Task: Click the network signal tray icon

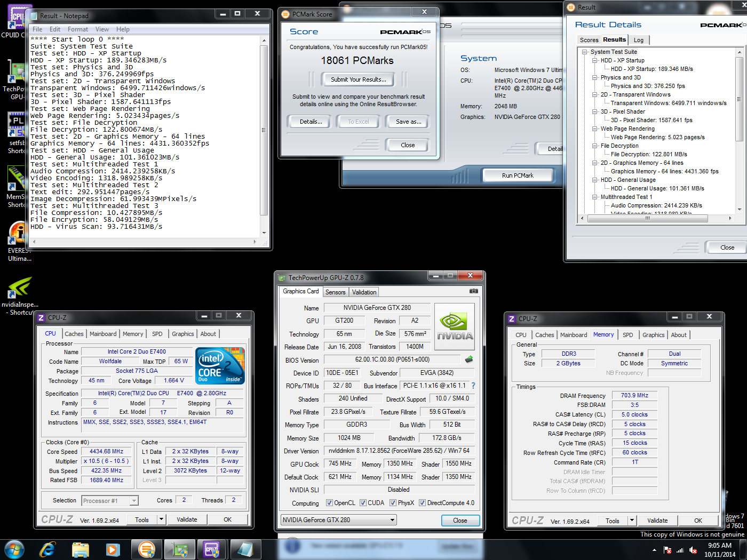Action: (x=680, y=550)
